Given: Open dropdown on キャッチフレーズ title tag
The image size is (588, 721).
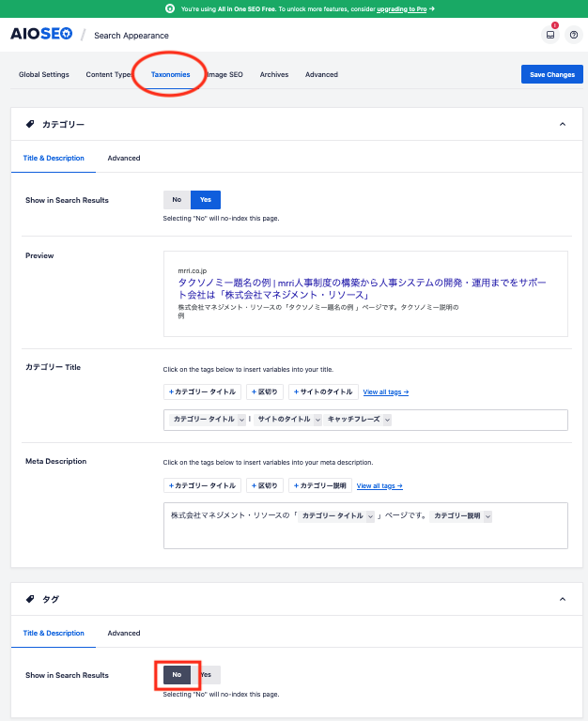Looking at the screenshot, I should pyautogui.click(x=387, y=420).
